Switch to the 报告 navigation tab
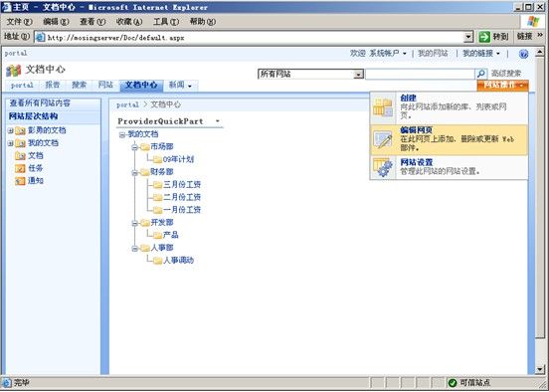Image resolution: width=549 pixels, height=392 pixels. click(53, 86)
